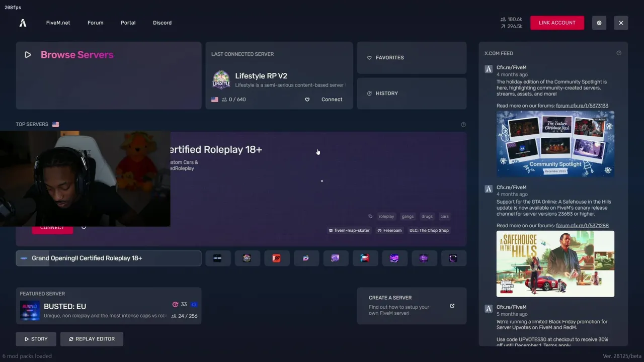The image size is (644, 362).
Task: Open the CREATE A SERVER card
Action: pos(412,306)
